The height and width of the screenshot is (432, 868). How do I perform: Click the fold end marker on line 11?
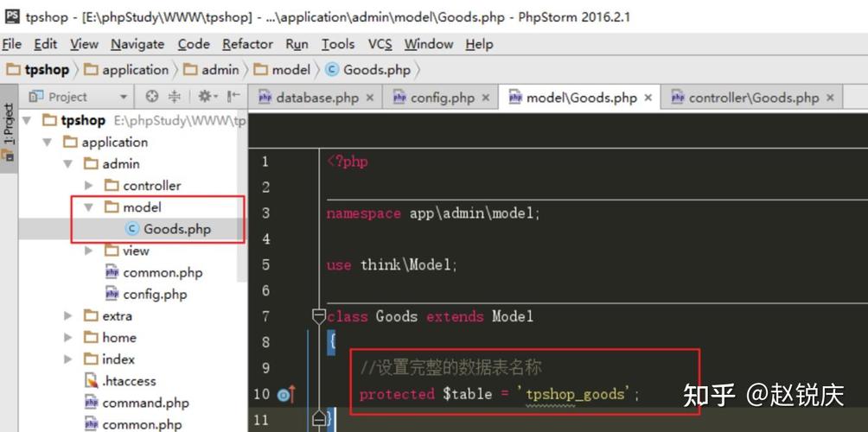point(319,419)
